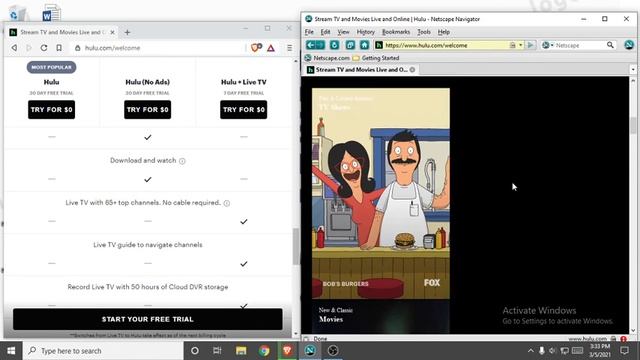
Task: Open Getting Started bookmark folder
Action: pyautogui.click(x=376, y=58)
